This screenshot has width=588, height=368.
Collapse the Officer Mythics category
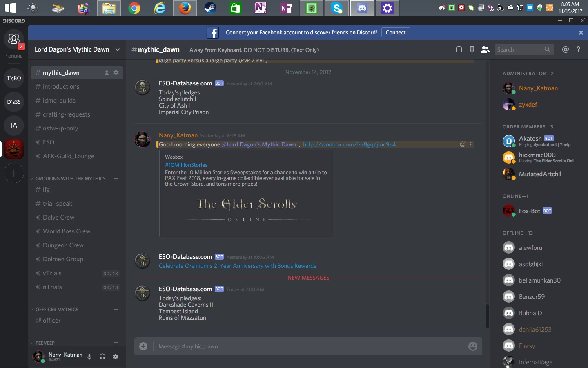coord(57,310)
